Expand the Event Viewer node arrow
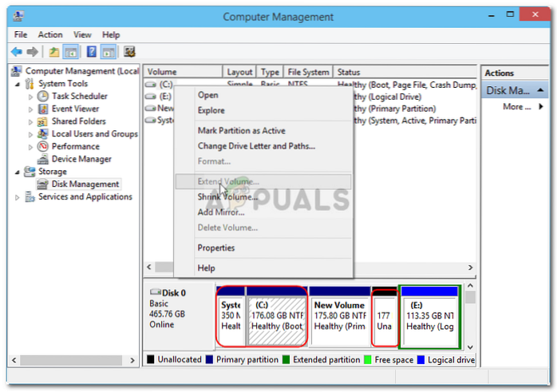Screen dimensions: 557x392 tap(31, 109)
